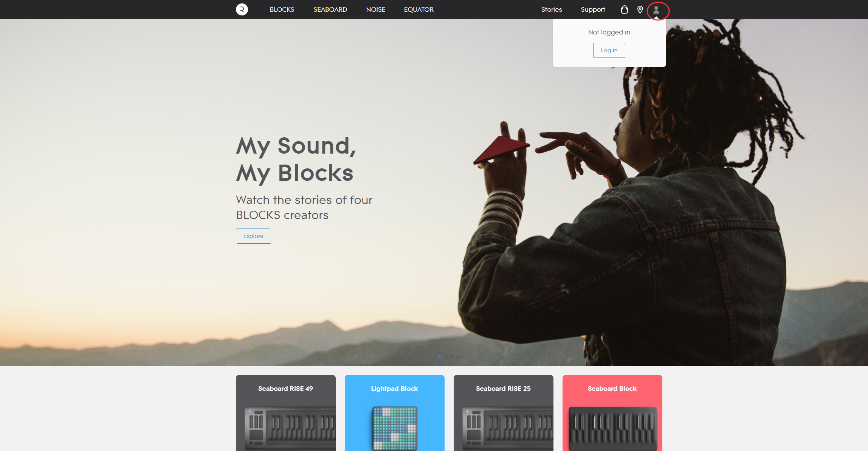Open the SEABOARD menu item
Viewport: 868px width, 451px height.
coord(330,9)
